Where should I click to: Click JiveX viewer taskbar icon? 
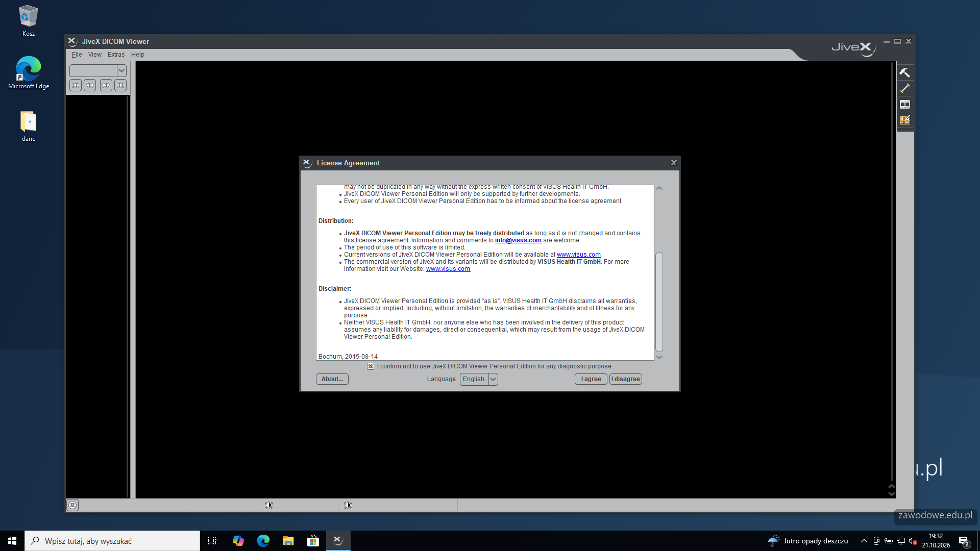(x=338, y=541)
